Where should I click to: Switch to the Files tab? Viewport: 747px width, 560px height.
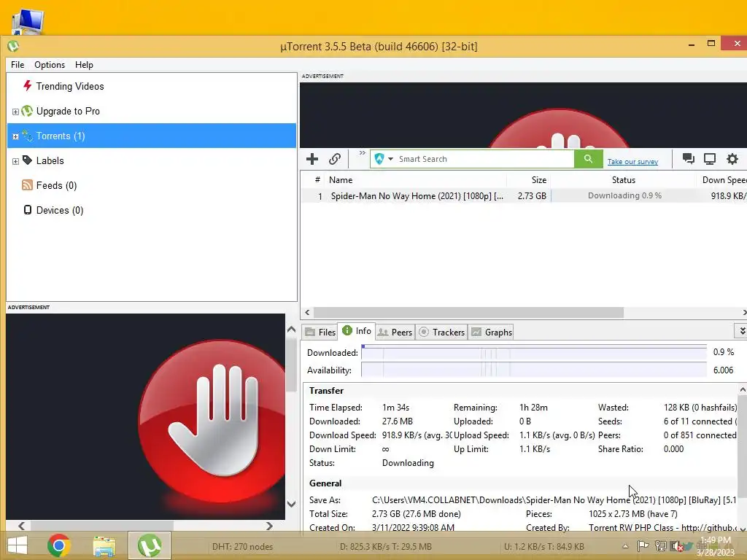(320, 332)
